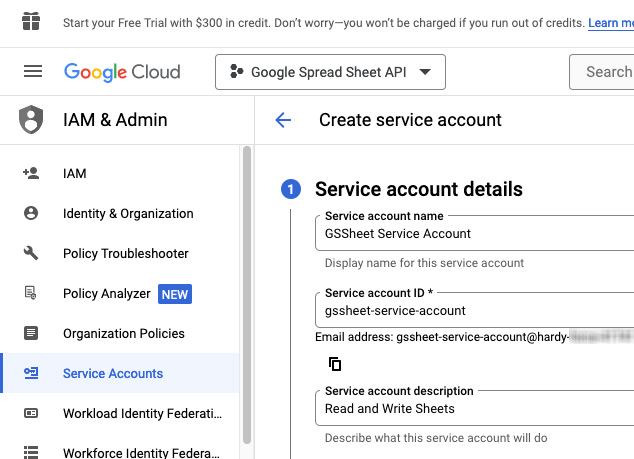Click the Policy Analyzer document icon
Screen dimensions: 634x459
31,293
